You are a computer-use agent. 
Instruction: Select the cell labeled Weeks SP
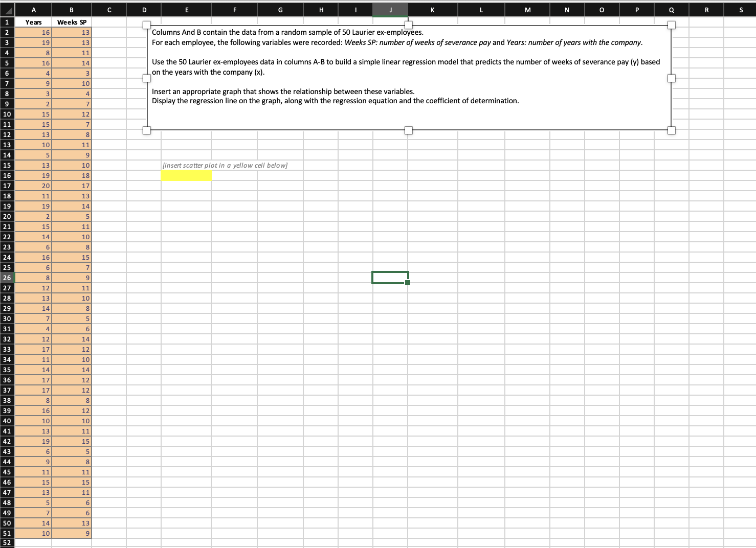(x=71, y=22)
